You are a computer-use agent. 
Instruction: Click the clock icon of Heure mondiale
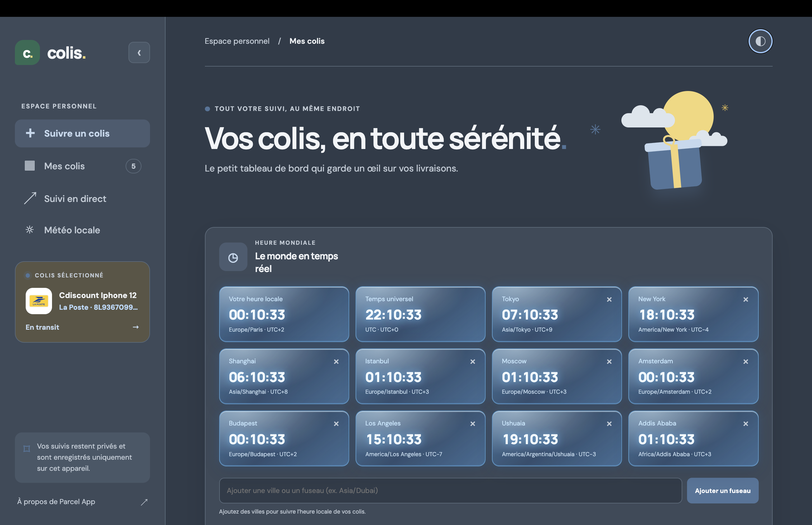233,257
